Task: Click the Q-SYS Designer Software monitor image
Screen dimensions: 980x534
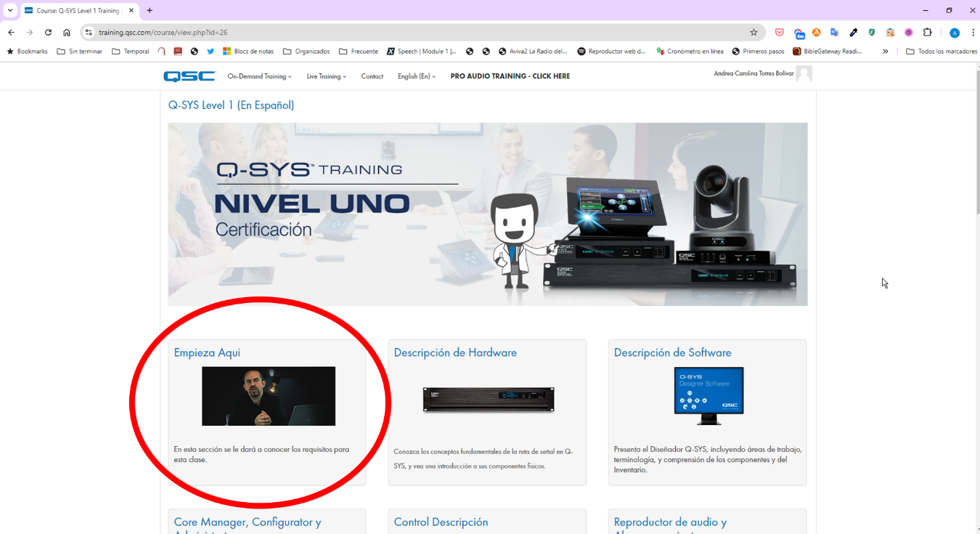Action: click(x=709, y=395)
